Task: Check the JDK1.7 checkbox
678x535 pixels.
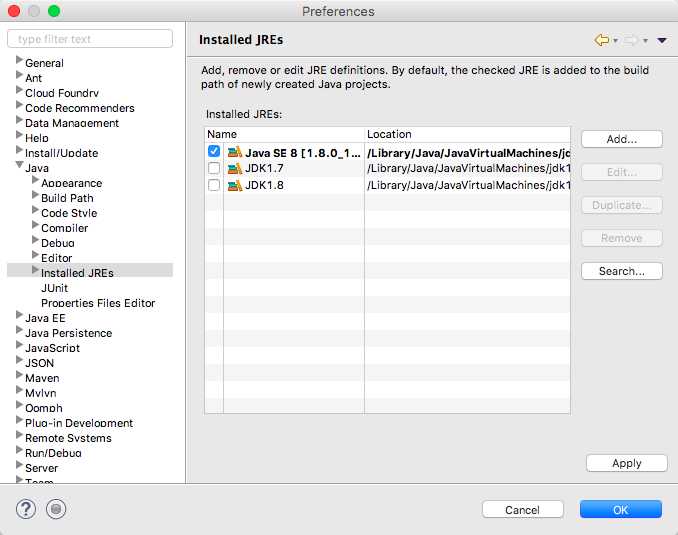Action: point(214,168)
